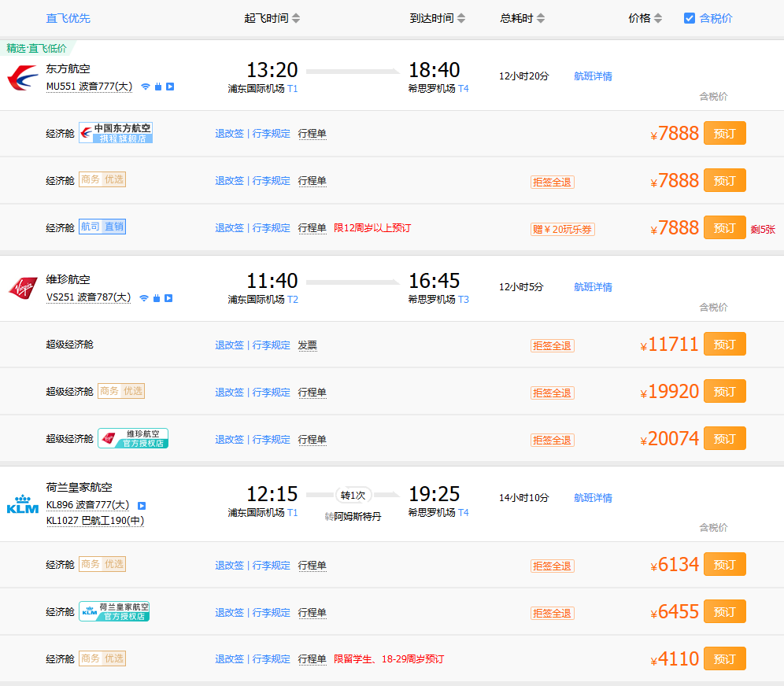Click the ¥4110 price
Image resolution: width=784 pixels, height=686 pixels.
pyautogui.click(x=675, y=659)
